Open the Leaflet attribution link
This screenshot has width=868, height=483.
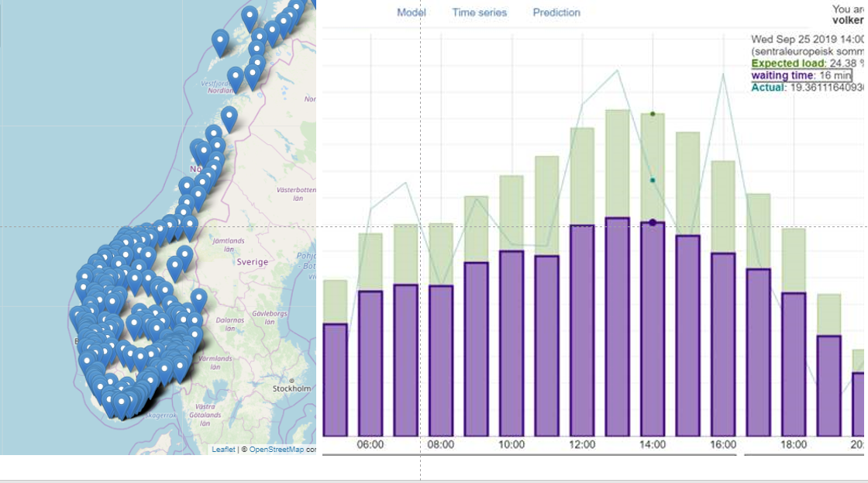223,449
